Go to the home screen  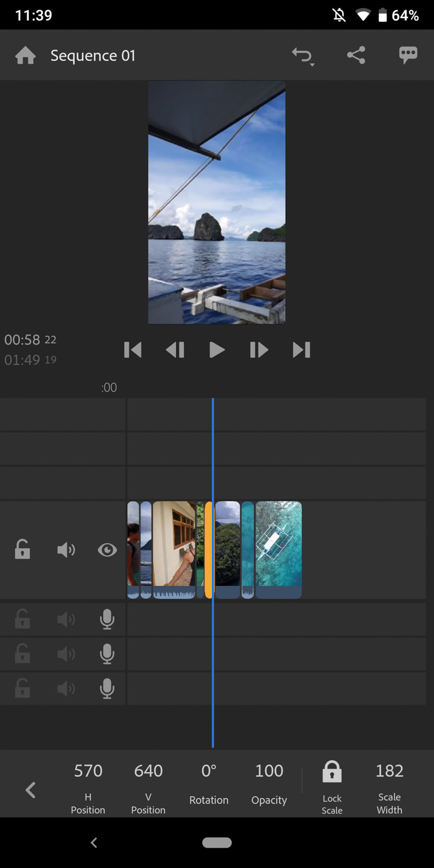[25, 56]
